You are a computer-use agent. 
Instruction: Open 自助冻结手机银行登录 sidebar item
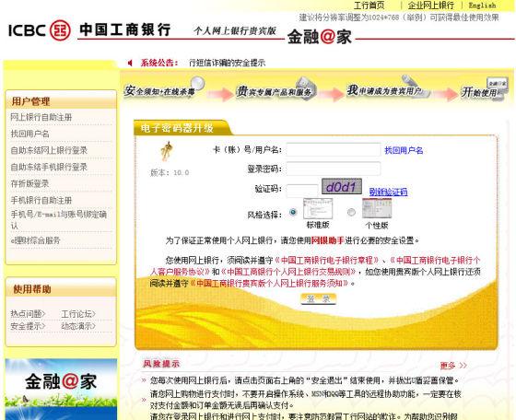click(x=49, y=167)
